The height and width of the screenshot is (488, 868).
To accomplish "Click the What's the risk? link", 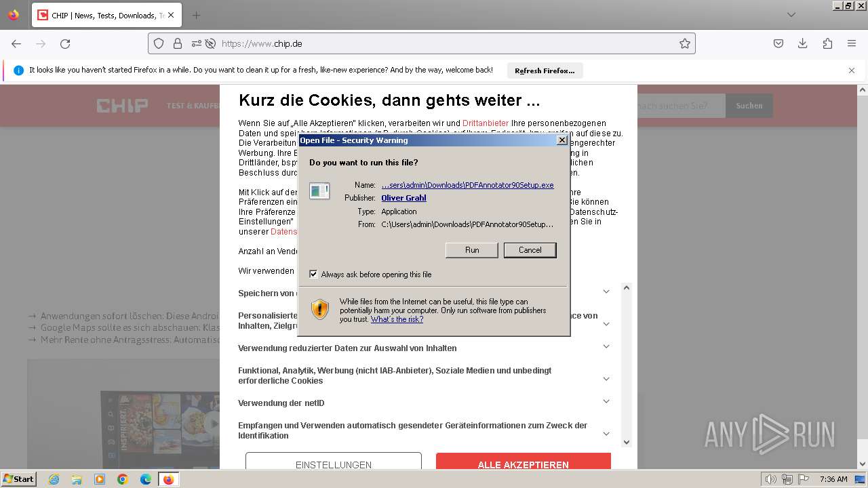I will point(397,319).
